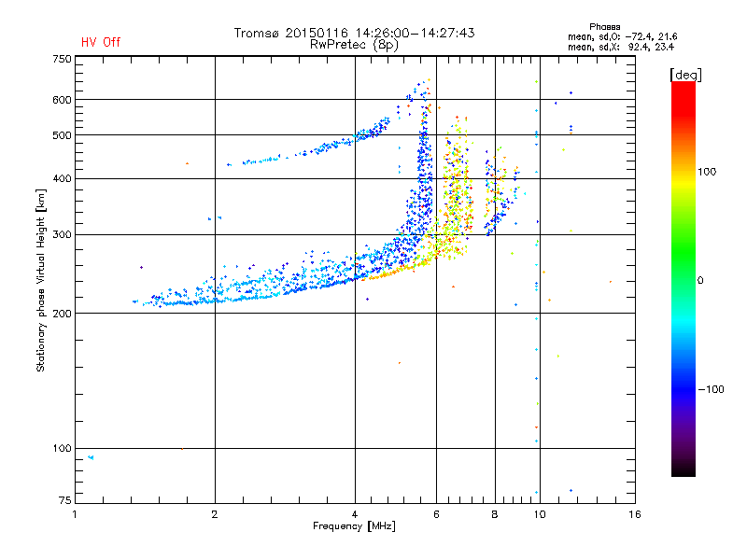747x560 pixels.
Task: Click the x-axis tick label 4
Action: click(355, 514)
